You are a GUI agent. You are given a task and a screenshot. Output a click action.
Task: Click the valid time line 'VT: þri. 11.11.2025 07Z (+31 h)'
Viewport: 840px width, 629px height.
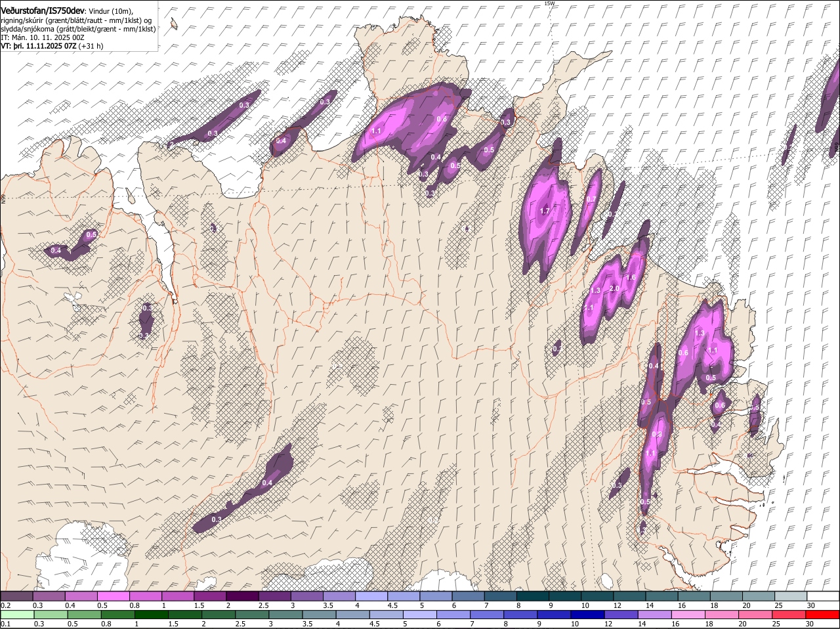[x=52, y=46]
